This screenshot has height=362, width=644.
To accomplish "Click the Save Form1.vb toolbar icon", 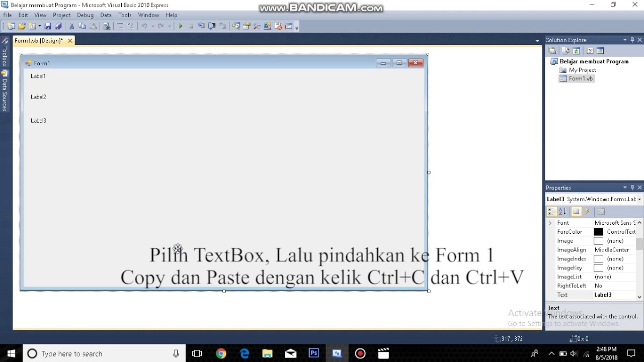I will pos(48,26).
